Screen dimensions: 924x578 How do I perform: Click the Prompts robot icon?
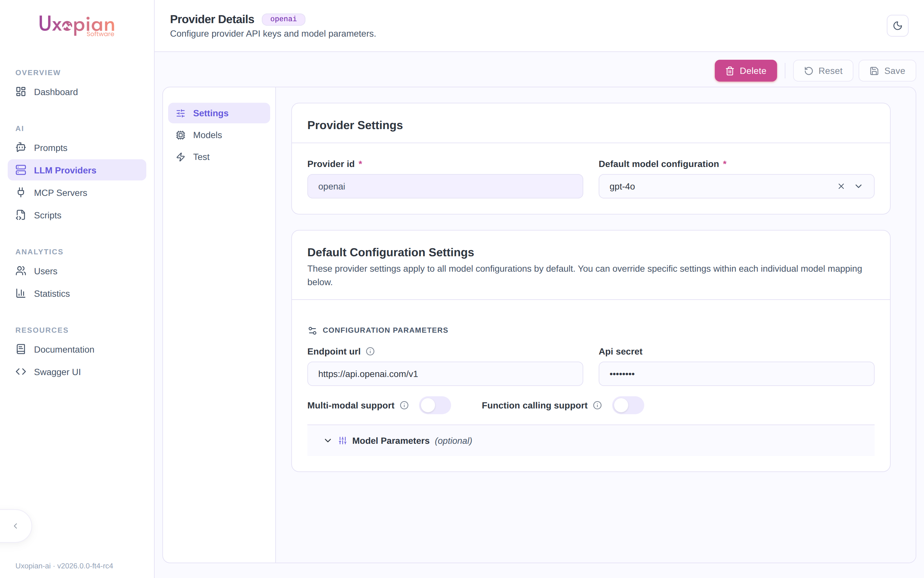tap(21, 148)
